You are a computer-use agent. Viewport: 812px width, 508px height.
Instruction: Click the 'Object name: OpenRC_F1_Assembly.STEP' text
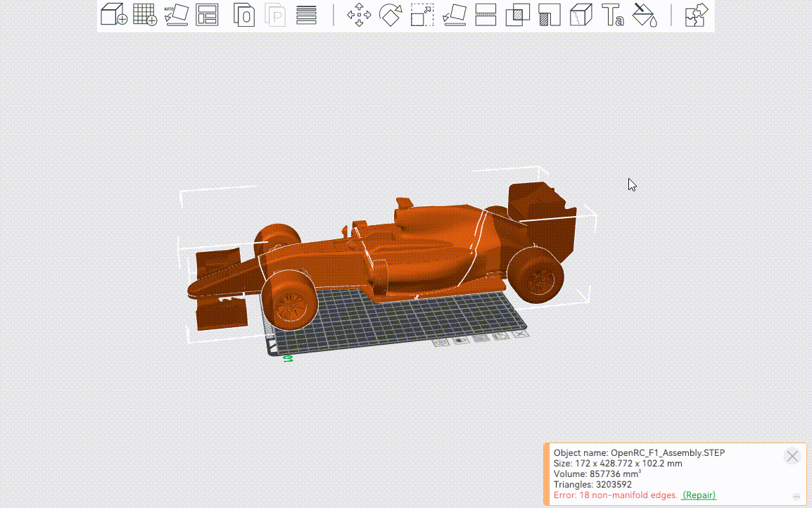coord(639,452)
